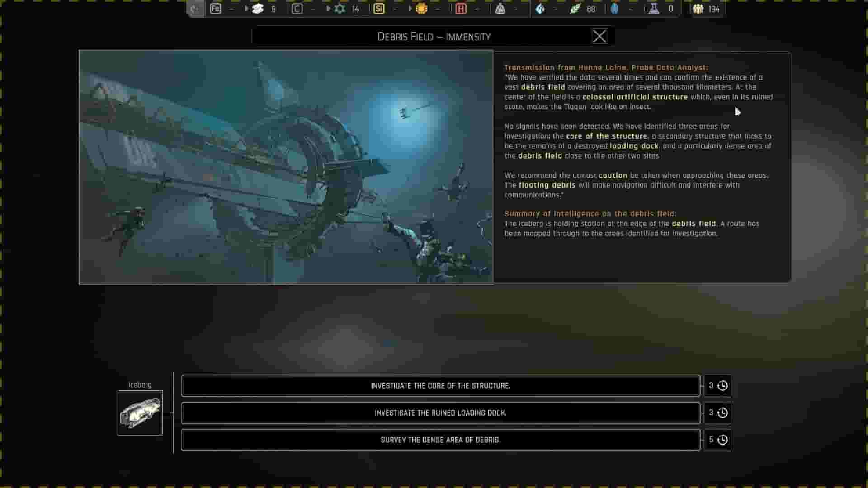
Task: Select Survey the dense area of debris
Action: point(440,440)
